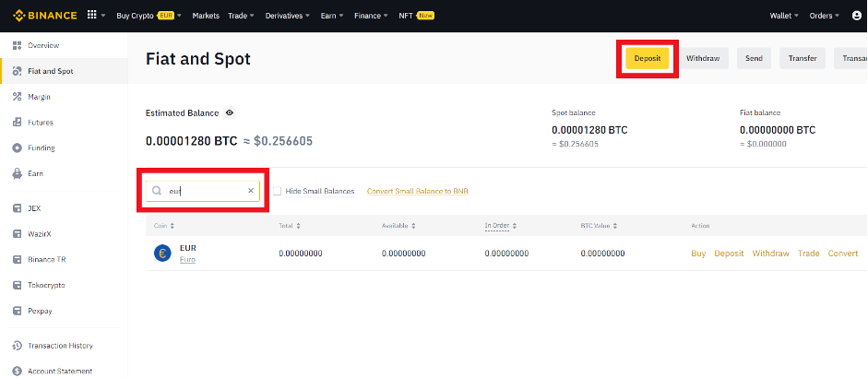Click the Spot balance label
The height and width of the screenshot is (378, 868).
(x=574, y=112)
